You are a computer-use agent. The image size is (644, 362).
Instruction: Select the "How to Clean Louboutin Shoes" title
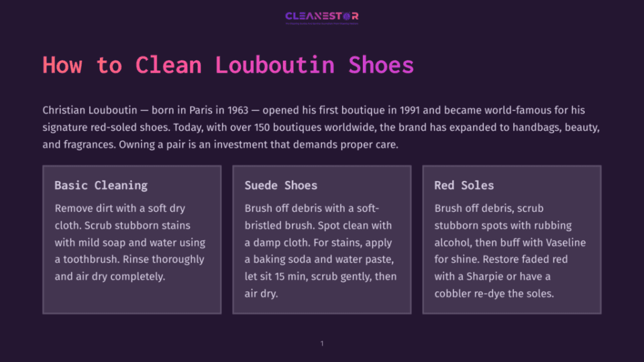228,65
